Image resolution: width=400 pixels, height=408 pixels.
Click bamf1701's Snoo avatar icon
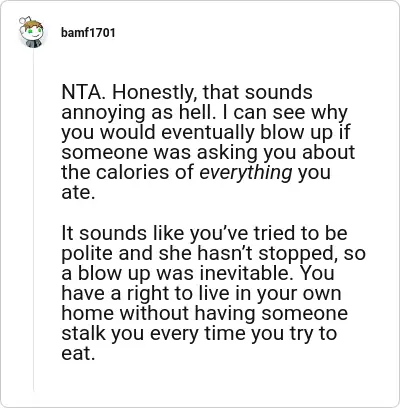coord(31,32)
